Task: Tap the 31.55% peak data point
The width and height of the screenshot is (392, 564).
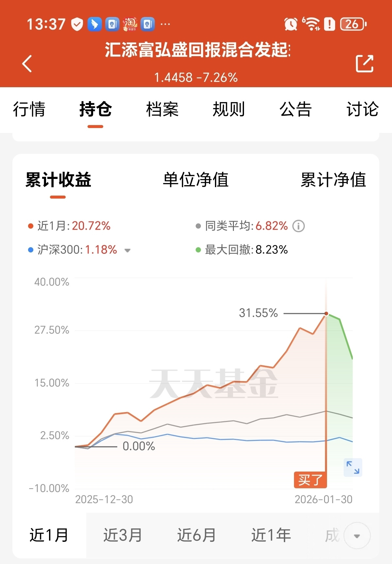Action: [326, 314]
